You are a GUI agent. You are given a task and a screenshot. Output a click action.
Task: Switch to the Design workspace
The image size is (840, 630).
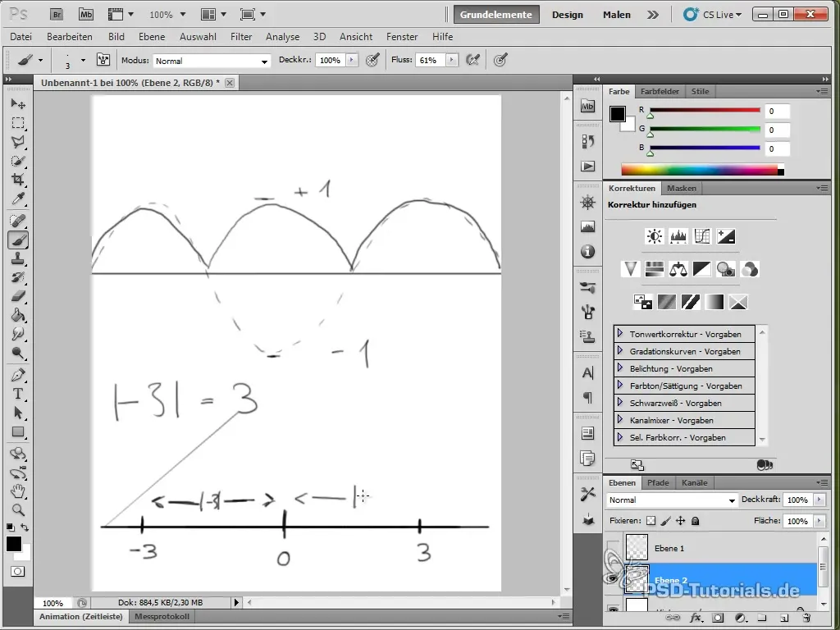(x=568, y=15)
